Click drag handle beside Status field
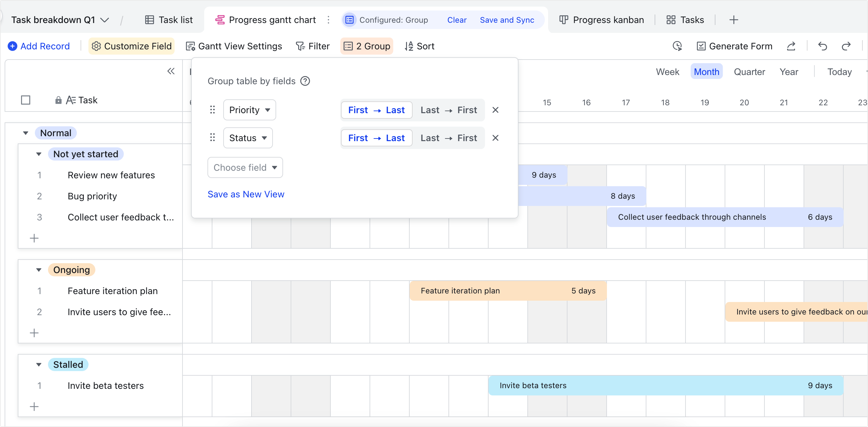This screenshot has width=868, height=427. [212, 138]
